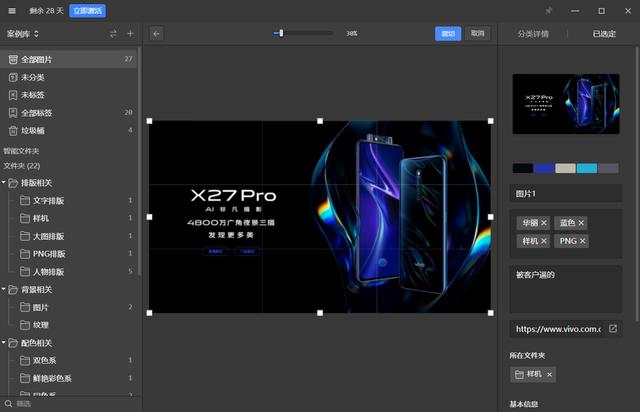Add a new item with the plus icon
The height and width of the screenshot is (412, 640).
[130, 33]
